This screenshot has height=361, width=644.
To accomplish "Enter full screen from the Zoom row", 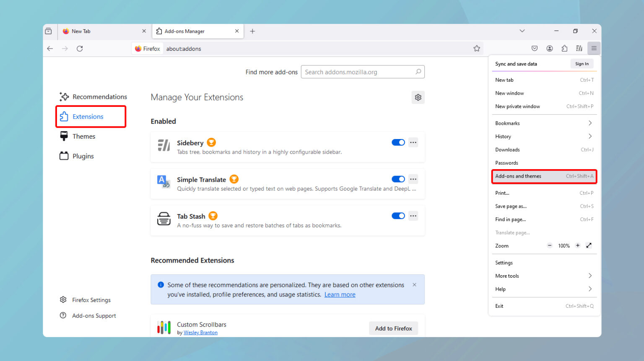I will coord(589,245).
